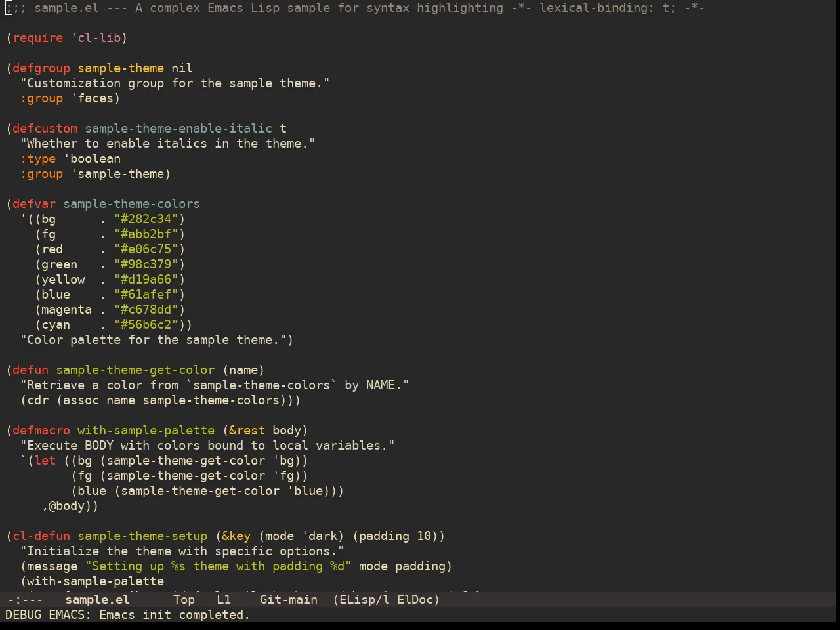This screenshot has width=840, height=630.
Task: Click 'sample-theme' name after defgroup
Action: (x=121, y=68)
